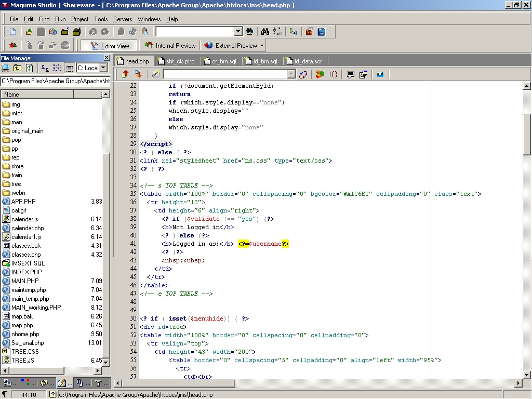This screenshot has height=399, width=532.
Task: Click the floppy disk save icon in top toolbar
Action: 41,32
